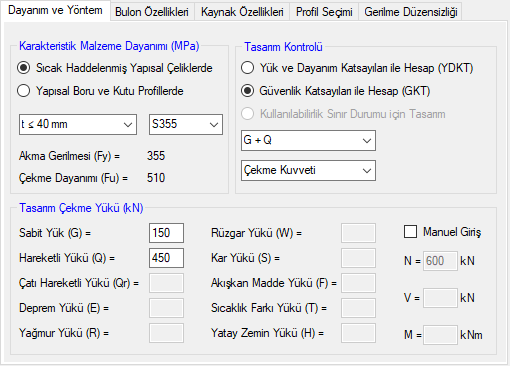
Task: Go to the Profil Seçimi tab
Action: pyautogui.click(x=324, y=12)
